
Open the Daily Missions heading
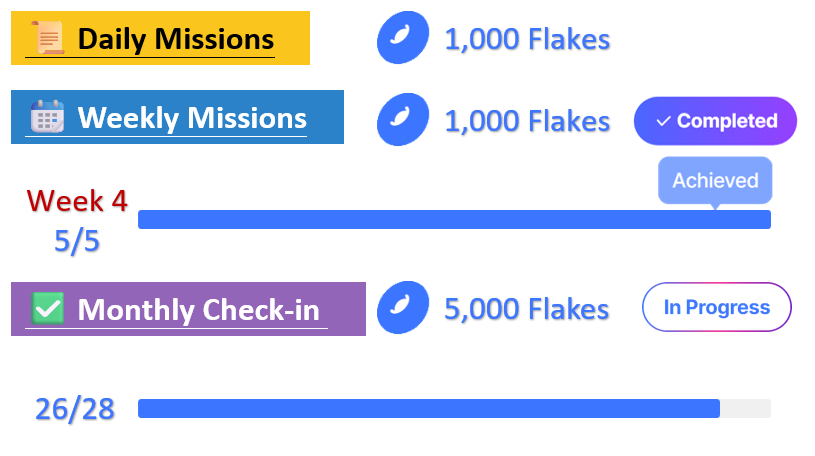175,39
